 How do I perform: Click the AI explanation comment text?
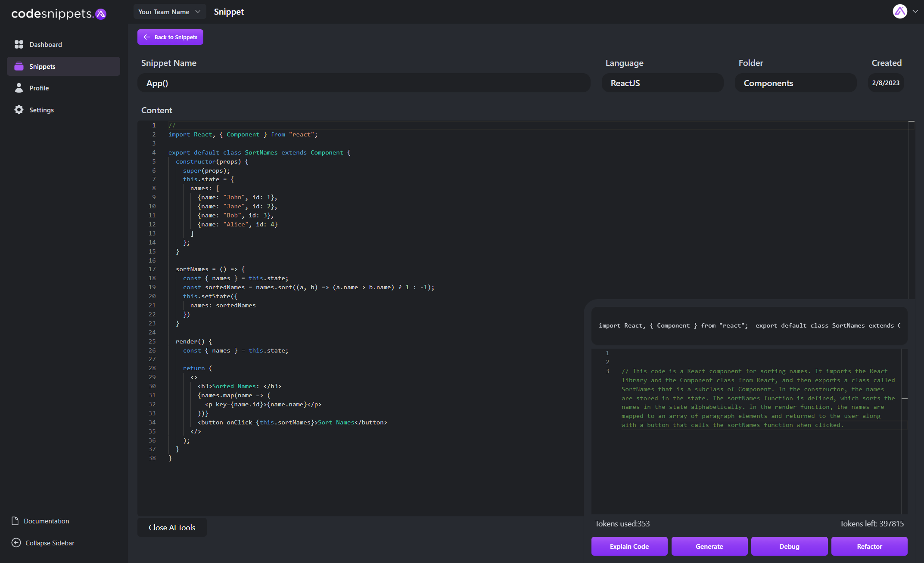click(758, 398)
